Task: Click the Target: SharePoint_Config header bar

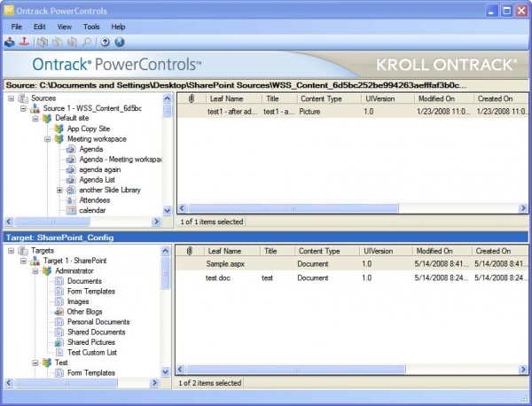Action: 265,237
